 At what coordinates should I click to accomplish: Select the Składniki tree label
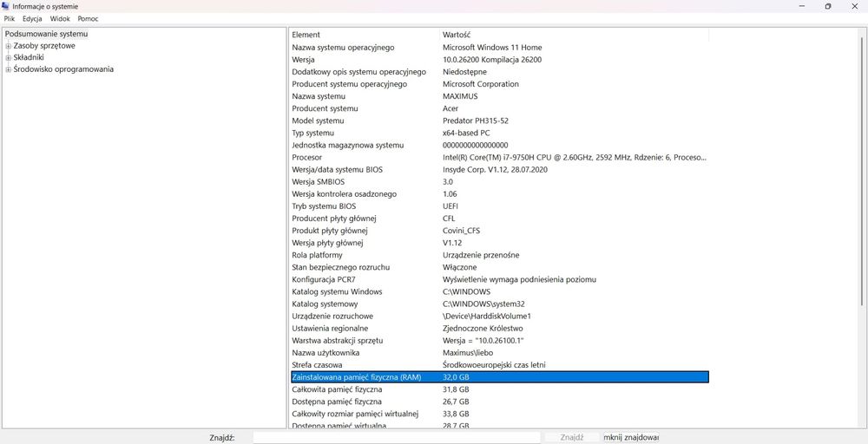tap(29, 57)
